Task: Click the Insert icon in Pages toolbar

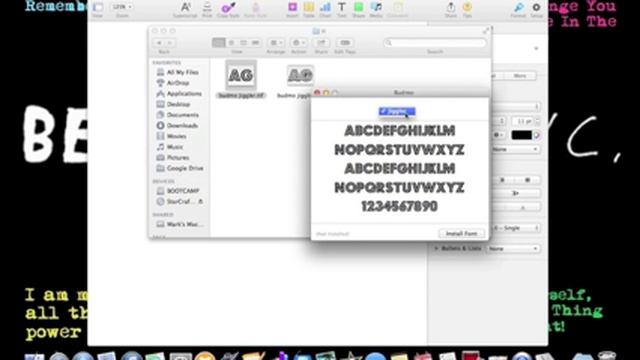Action: click(292, 7)
